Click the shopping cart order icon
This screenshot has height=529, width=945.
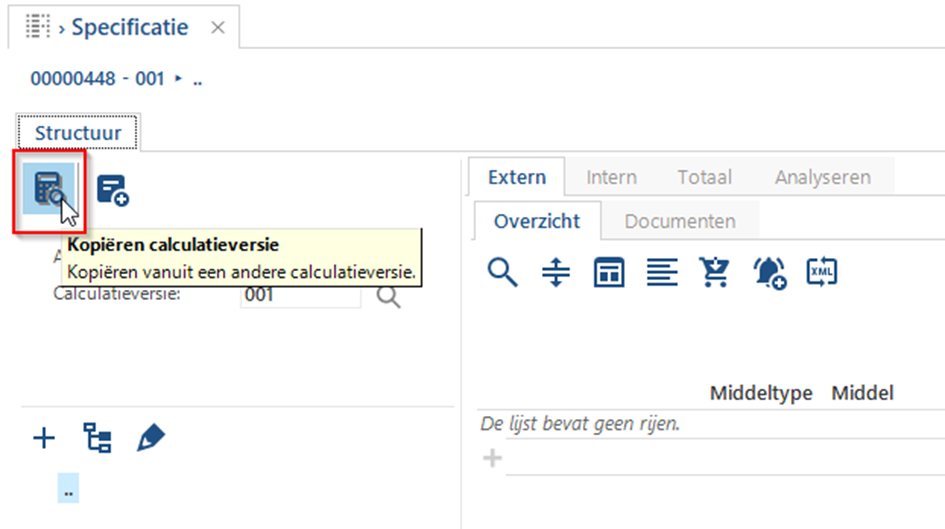point(715,272)
